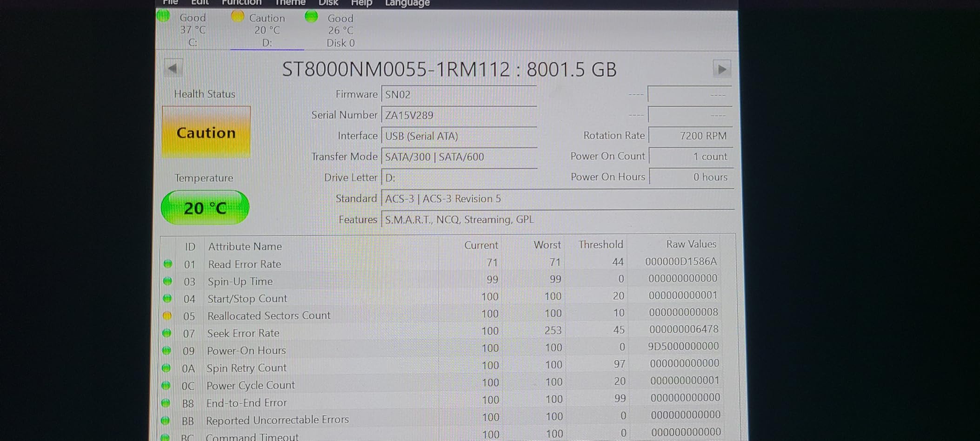Image resolution: width=980 pixels, height=441 pixels.
Task: Click the Power On Count value
Action: pos(691,156)
